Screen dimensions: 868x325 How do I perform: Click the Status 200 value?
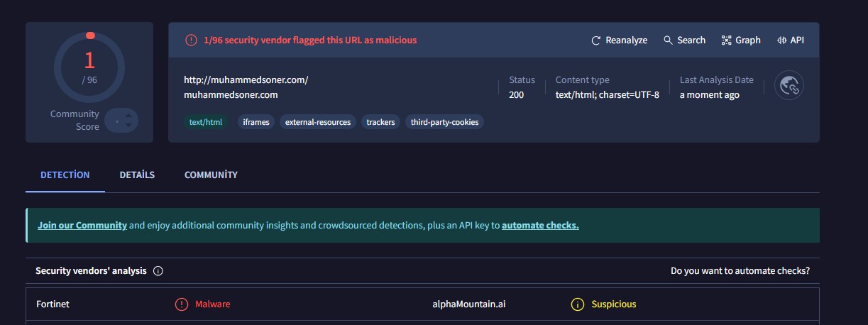point(517,94)
